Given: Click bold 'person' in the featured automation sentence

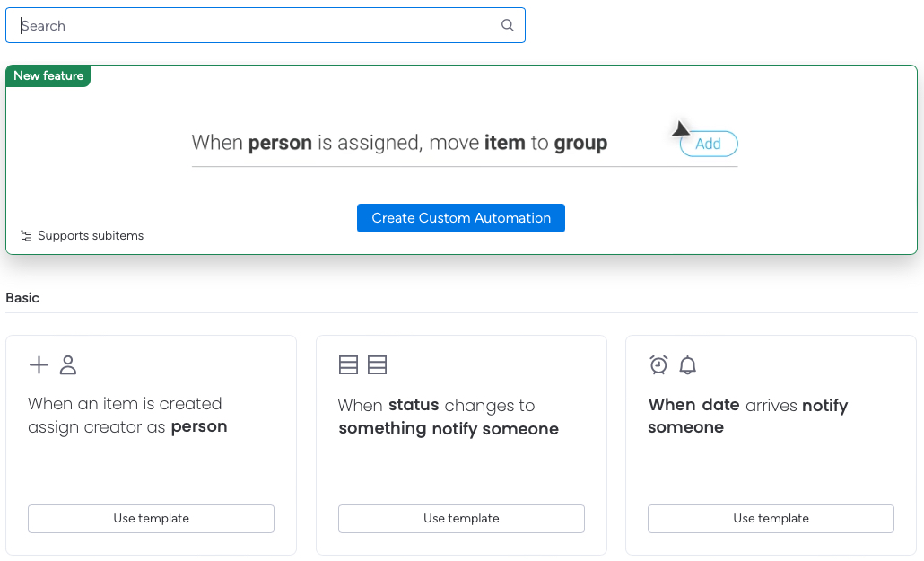Looking at the screenshot, I should (x=279, y=143).
